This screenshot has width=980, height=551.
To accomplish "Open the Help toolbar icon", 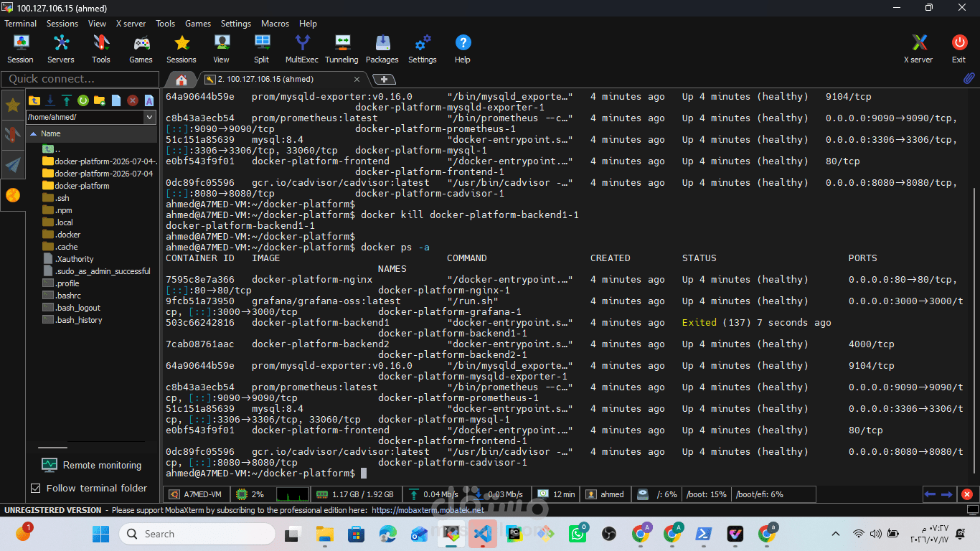I will 463,49.
